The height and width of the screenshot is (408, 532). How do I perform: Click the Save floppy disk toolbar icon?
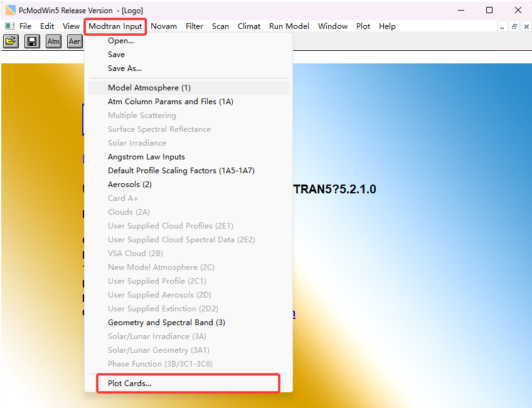pos(32,41)
